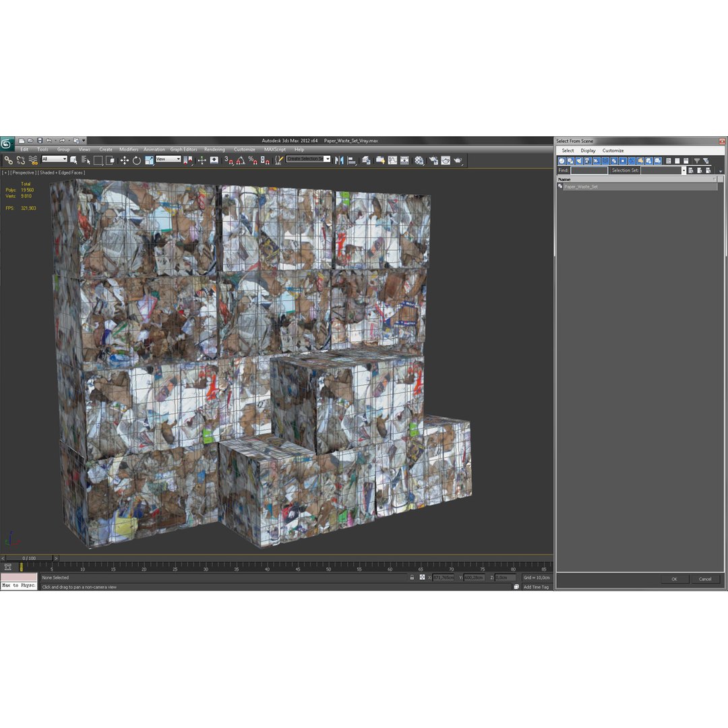
Task: Toggle keyboard shortcut override icon
Action: pos(214,160)
